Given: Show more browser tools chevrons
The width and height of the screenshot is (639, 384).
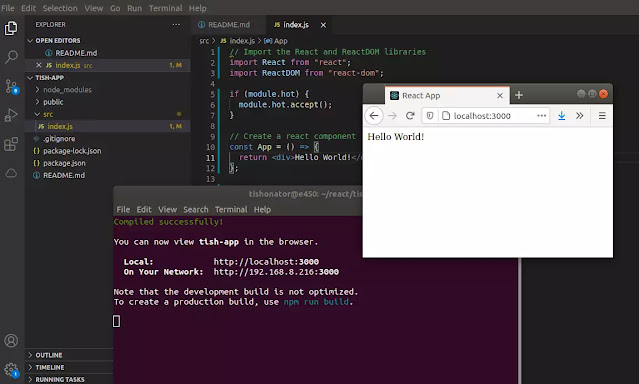Looking at the screenshot, I should click(x=580, y=116).
